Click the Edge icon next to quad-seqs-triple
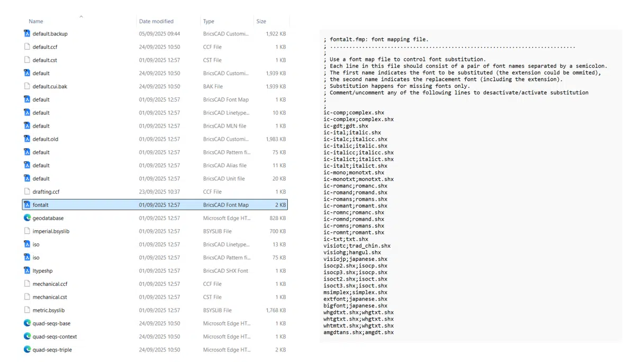The height and width of the screenshot is (362, 644). pos(27,349)
